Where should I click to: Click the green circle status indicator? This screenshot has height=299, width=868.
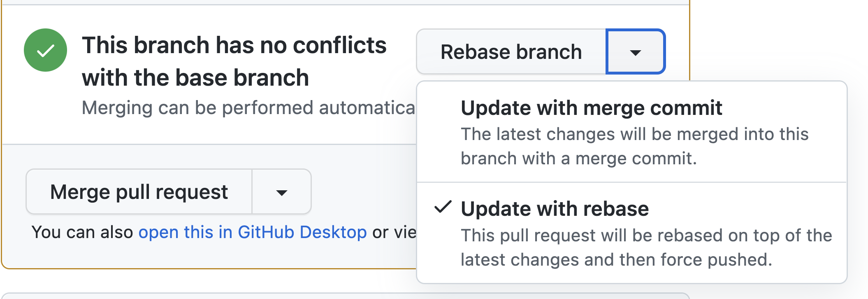45,50
